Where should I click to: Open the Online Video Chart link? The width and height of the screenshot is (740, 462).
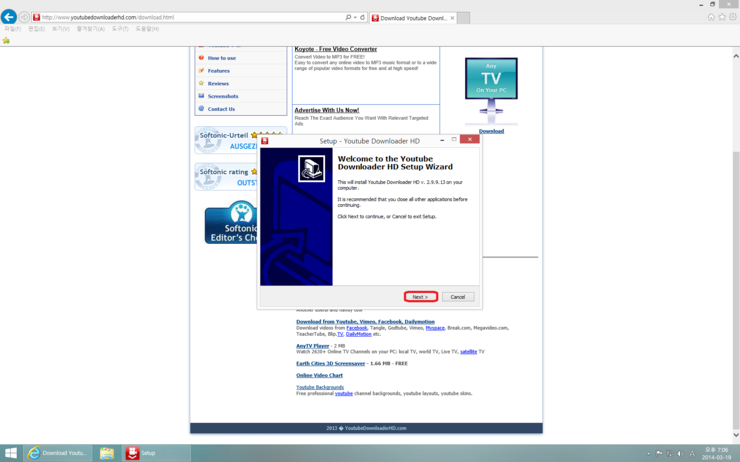(x=320, y=375)
